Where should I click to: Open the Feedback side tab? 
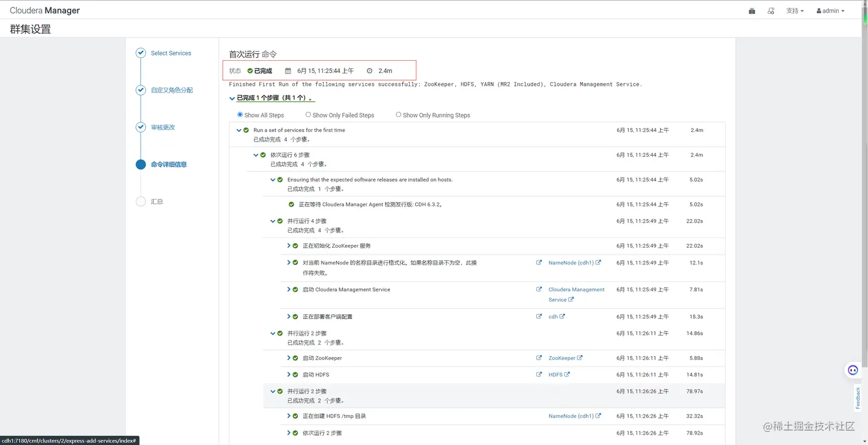858,398
